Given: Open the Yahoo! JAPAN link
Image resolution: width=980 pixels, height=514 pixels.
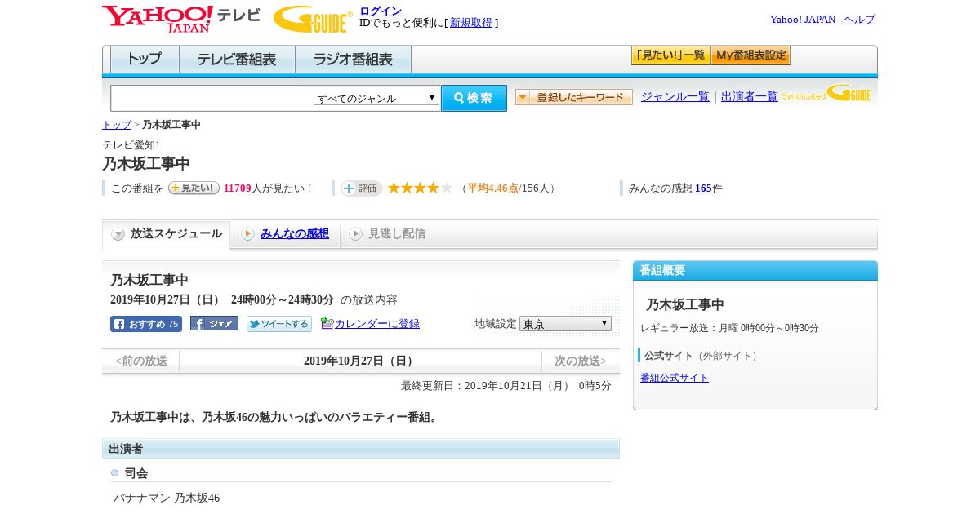Looking at the screenshot, I should coord(803,20).
